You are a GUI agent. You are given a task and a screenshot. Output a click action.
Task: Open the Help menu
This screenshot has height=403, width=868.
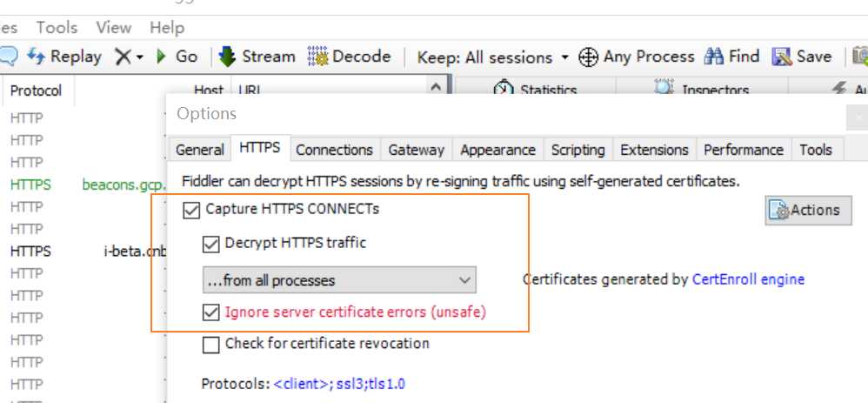(x=167, y=27)
